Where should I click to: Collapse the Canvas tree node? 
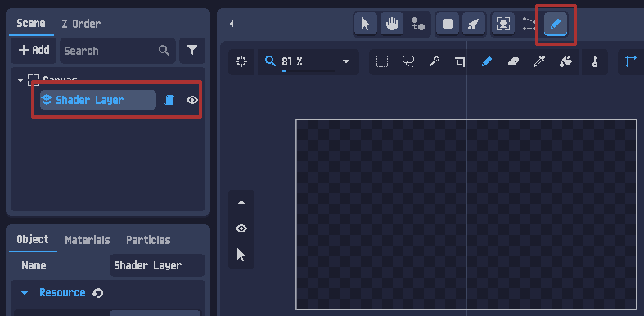20,80
